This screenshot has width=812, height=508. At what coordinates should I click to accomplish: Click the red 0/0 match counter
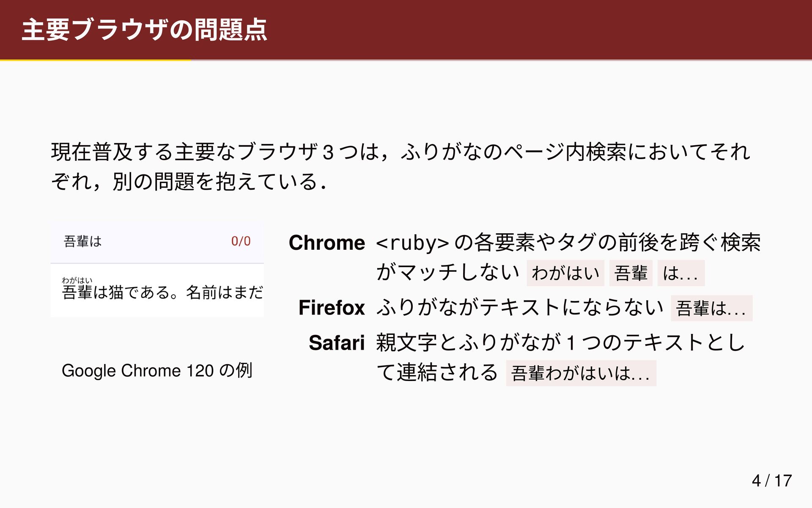[241, 241]
